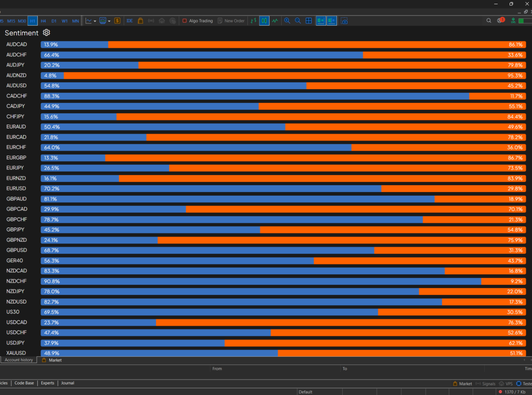Expand the indicators list dropdown arrow
The width and height of the screenshot is (532, 395).
(x=109, y=21)
